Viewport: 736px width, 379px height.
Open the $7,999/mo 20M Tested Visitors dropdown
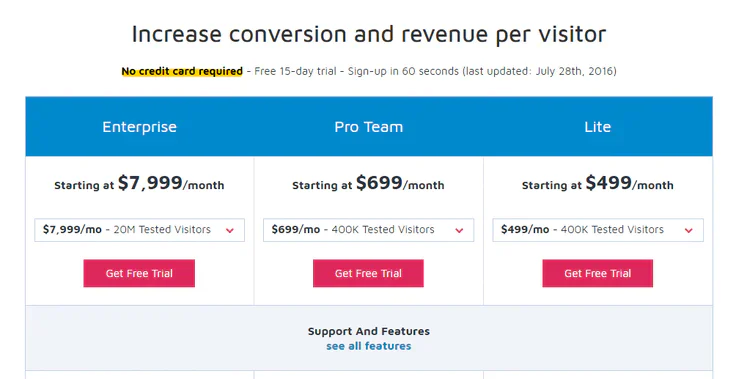(139, 230)
